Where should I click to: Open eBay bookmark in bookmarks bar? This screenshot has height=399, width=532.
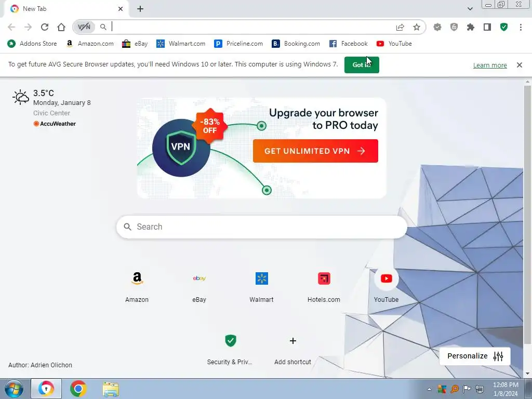135,44
